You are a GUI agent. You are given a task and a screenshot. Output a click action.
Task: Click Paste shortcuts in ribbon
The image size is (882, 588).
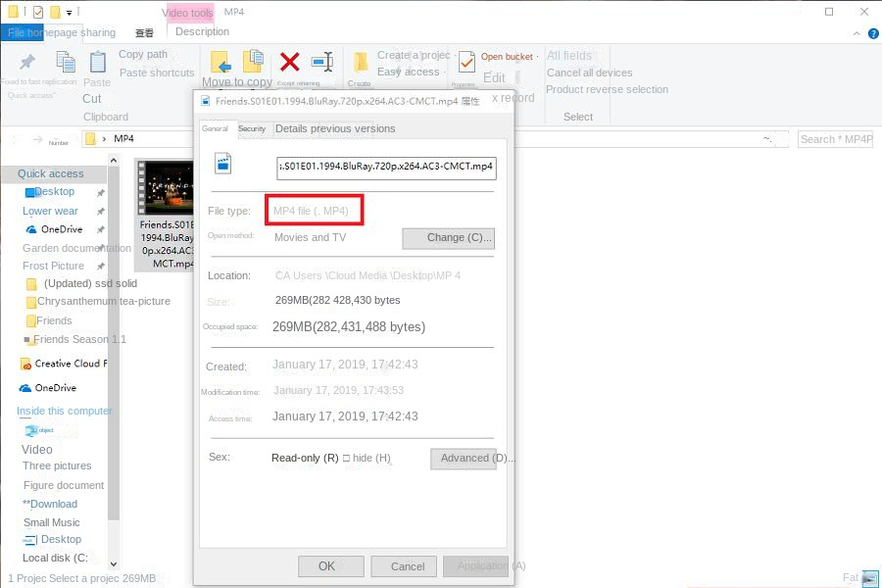[157, 73]
